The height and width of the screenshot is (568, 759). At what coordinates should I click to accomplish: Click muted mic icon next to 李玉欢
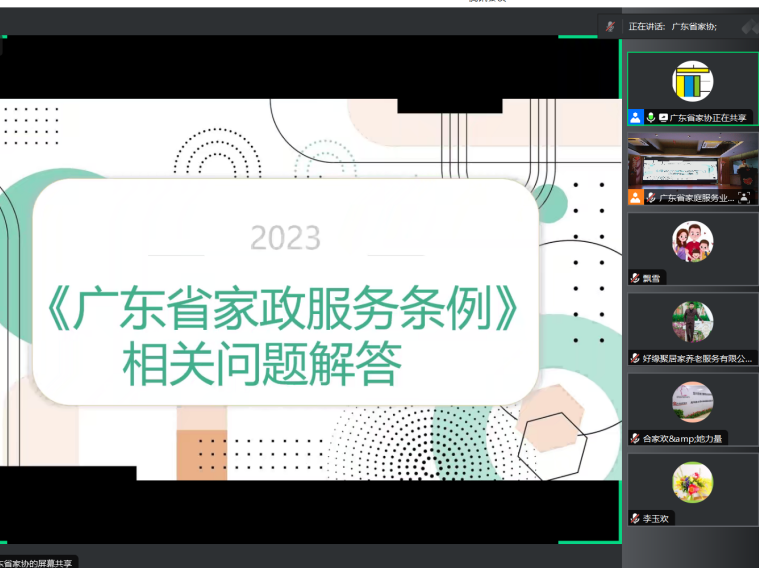tap(635, 518)
